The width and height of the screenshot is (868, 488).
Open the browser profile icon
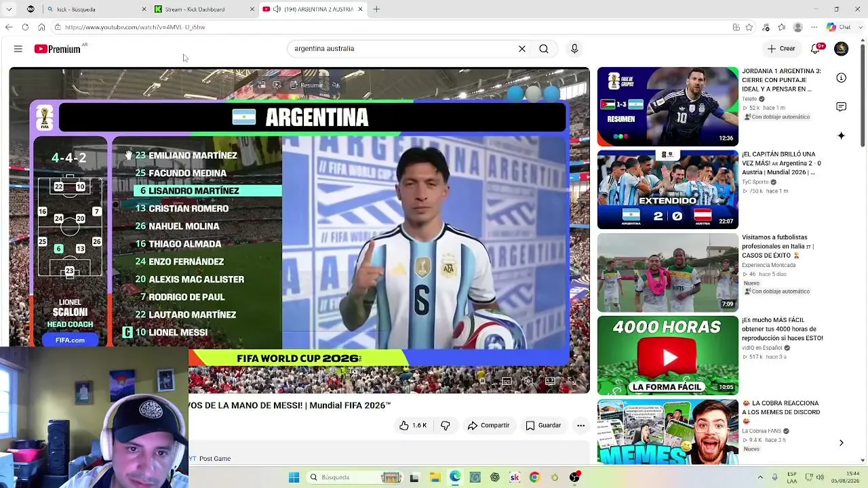[798, 27]
